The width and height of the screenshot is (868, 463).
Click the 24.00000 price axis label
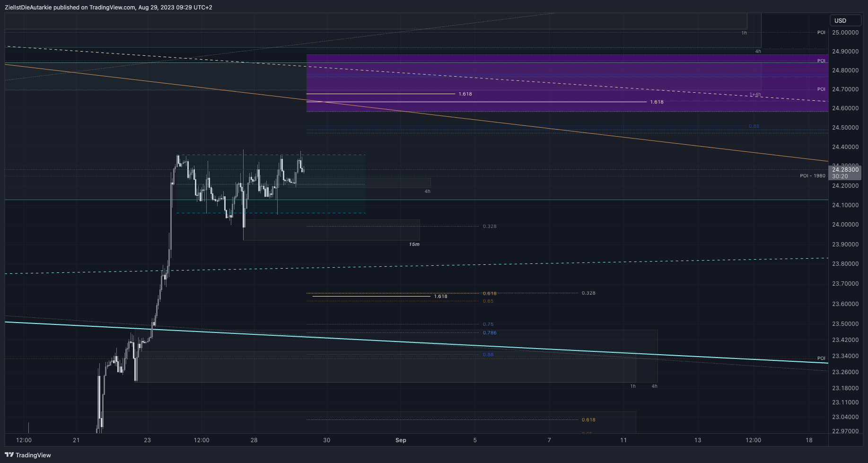pyautogui.click(x=845, y=225)
